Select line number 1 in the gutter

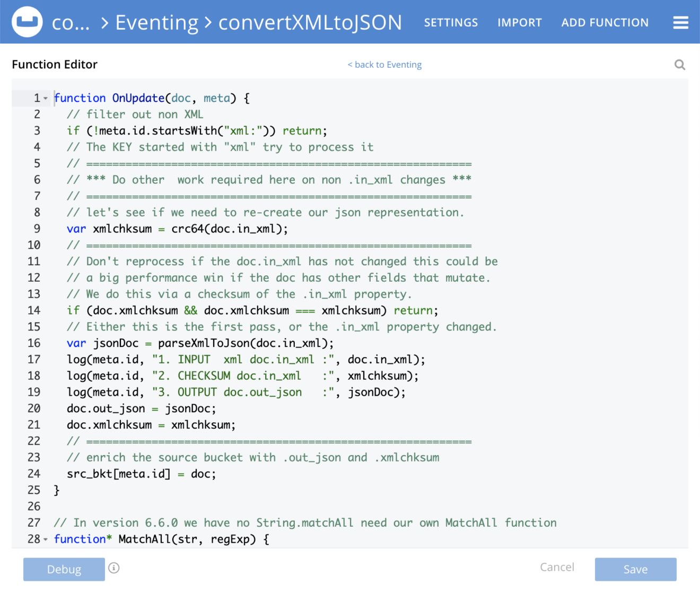36,98
